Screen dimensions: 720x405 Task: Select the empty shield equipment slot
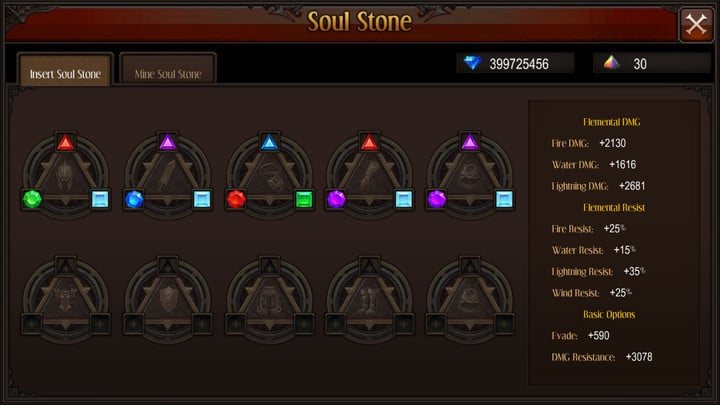point(168,299)
